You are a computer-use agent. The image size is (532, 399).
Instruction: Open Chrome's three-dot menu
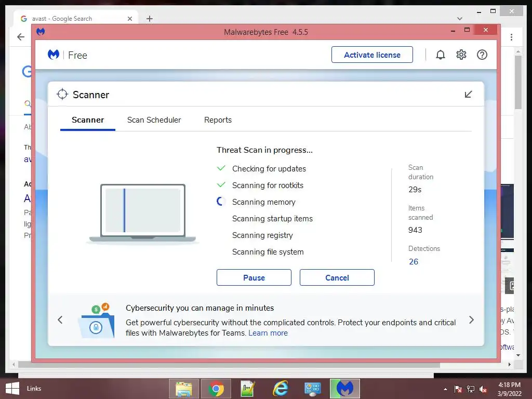click(511, 37)
